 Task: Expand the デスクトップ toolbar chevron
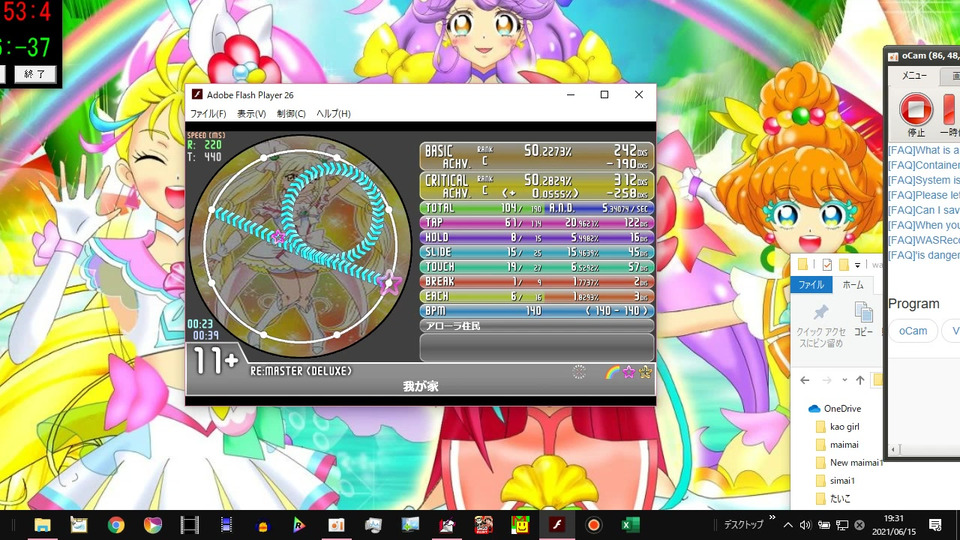click(x=772, y=518)
